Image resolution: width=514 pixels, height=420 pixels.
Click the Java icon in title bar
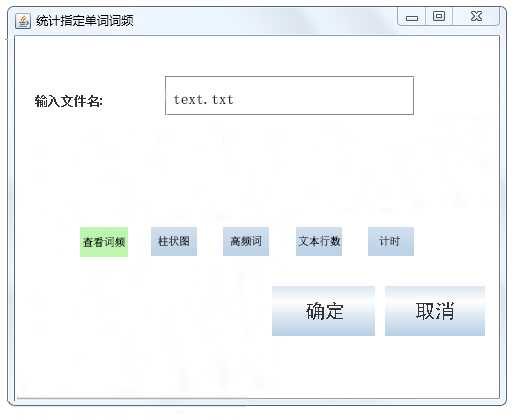tap(23, 21)
